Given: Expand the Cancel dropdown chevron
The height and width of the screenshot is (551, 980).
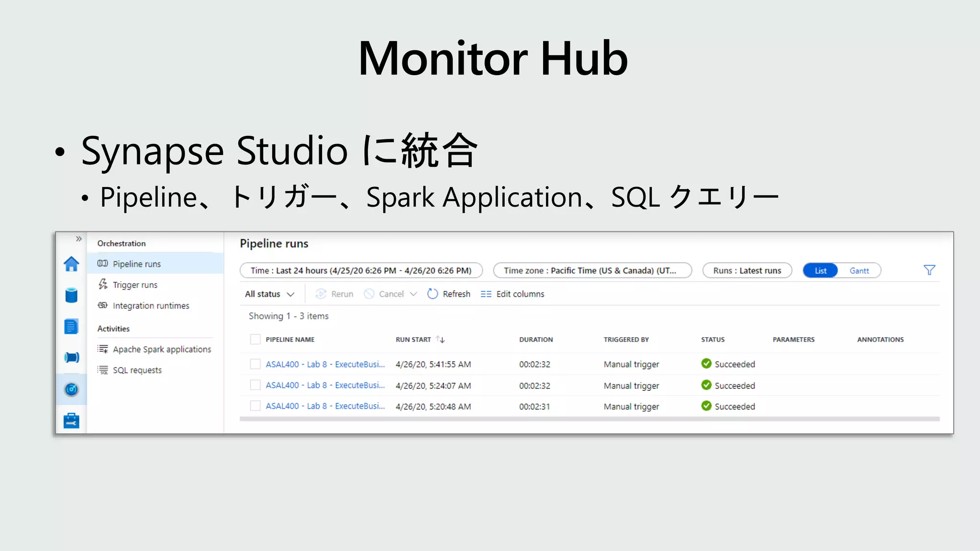Looking at the screenshot, I should (413, 294).
